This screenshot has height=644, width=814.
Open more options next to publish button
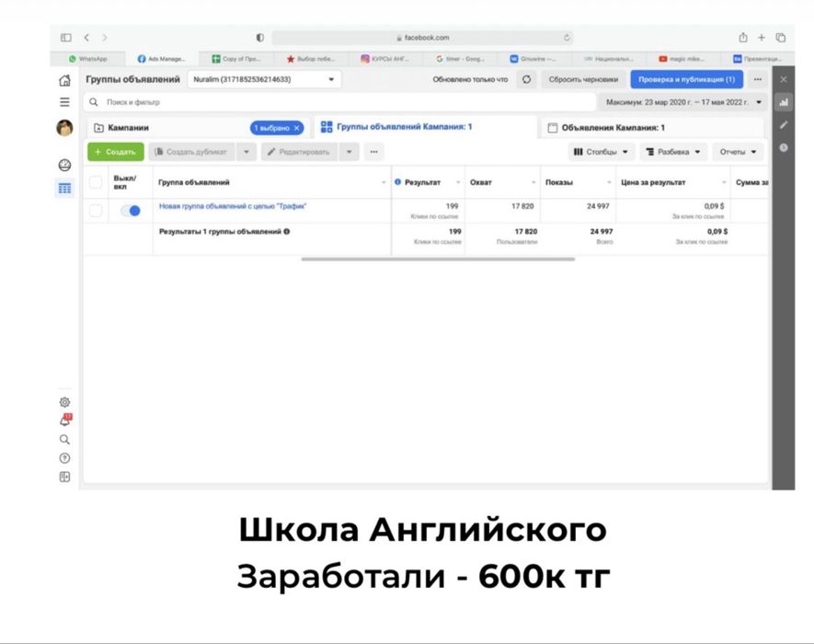[x=758, y=79]
